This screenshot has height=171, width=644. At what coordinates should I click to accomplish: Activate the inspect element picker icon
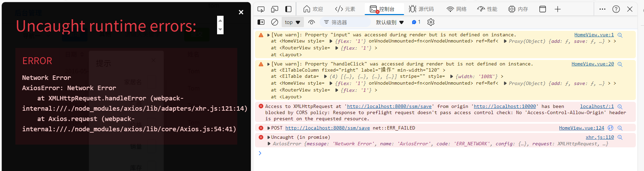(x=261, y=9)
